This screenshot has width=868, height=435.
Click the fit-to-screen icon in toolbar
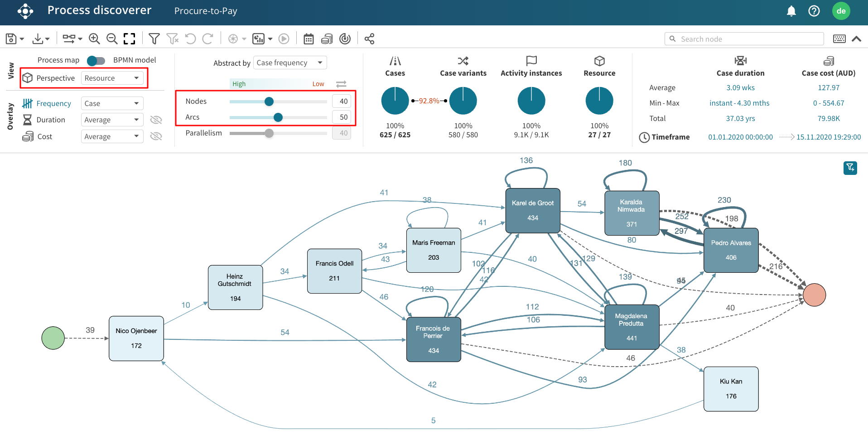[x=130, y=39]
